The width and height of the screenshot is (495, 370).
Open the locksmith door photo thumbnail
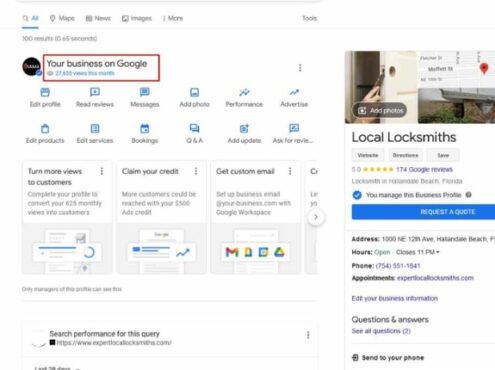pos(381,87)
